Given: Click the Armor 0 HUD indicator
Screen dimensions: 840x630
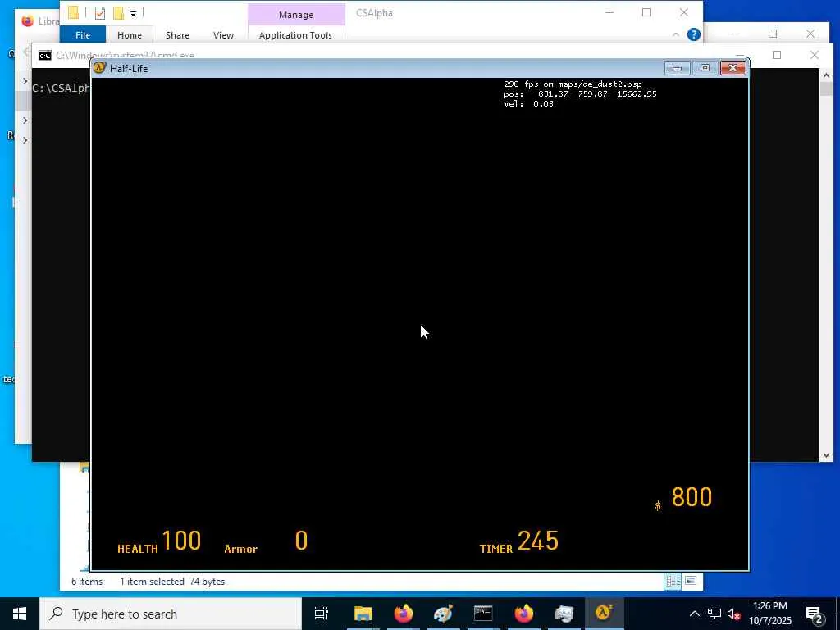Looking at the screenshot, I should tap(267, 541).
